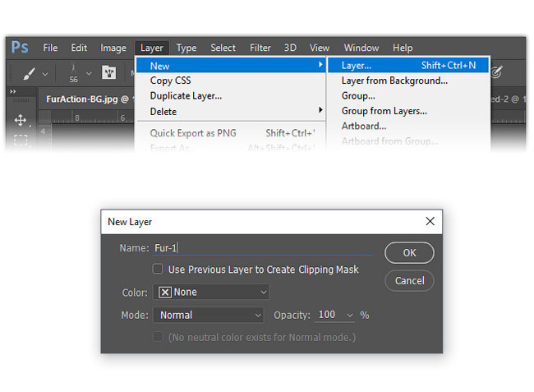This screenshot has height=392, width=534.
Task: Choose Copy CSS menu entry
Action: (231, 81)
